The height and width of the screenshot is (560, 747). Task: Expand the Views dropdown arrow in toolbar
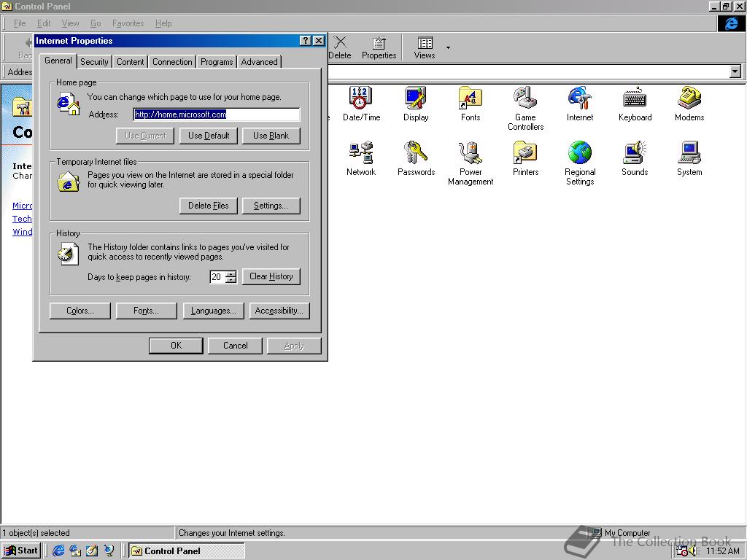pos(448,48)
